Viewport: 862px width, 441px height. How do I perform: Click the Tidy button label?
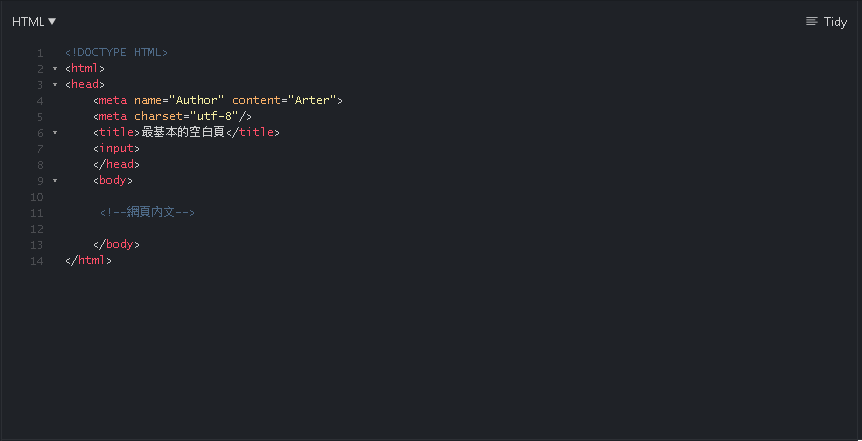[835, 22]
